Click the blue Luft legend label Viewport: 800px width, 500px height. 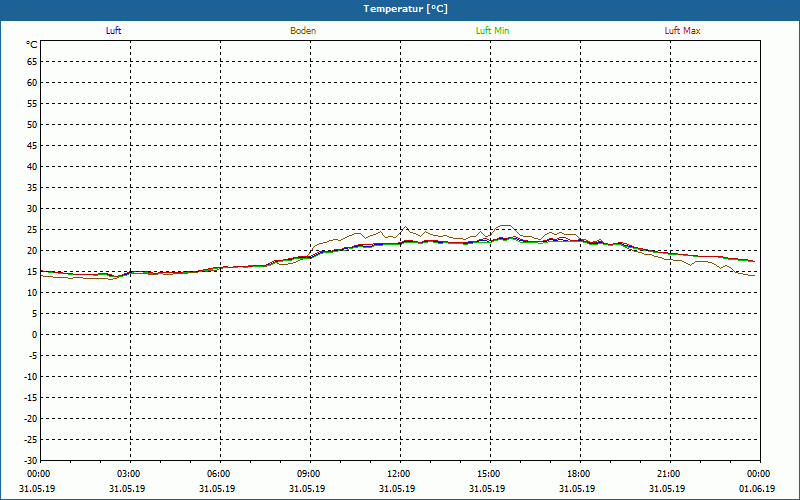(113, 31)
